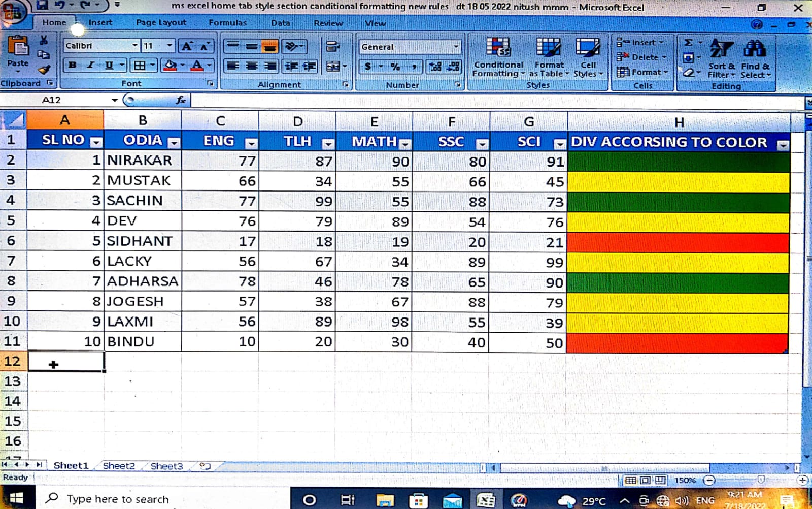Toggle italic formatting

click(x=90, y=65)
